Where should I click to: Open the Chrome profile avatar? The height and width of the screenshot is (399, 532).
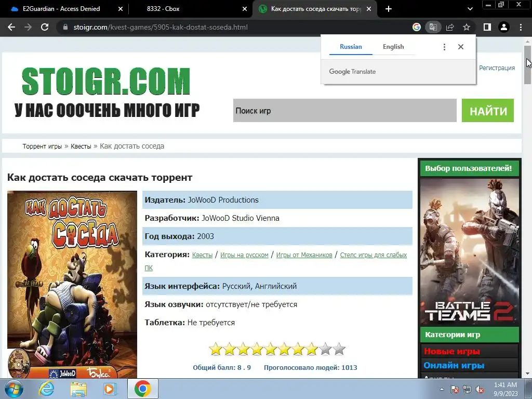click(504, 27)
